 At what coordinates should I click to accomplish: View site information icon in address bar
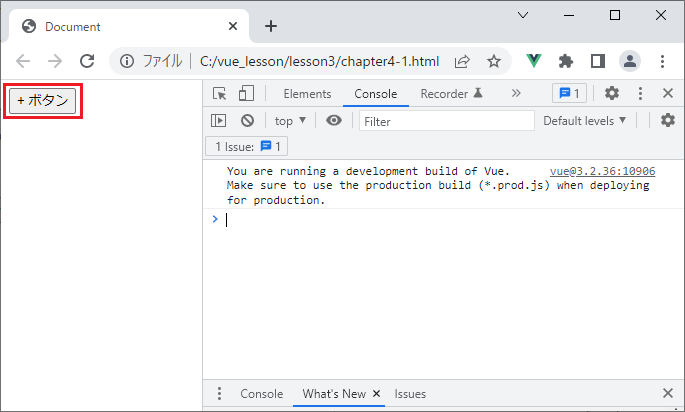[127, 61]
